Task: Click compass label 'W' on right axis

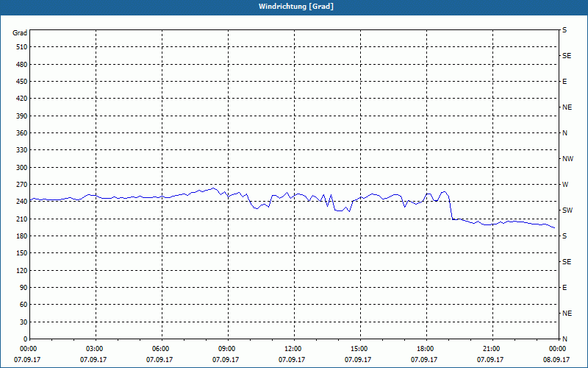Action: pos(565,185)
